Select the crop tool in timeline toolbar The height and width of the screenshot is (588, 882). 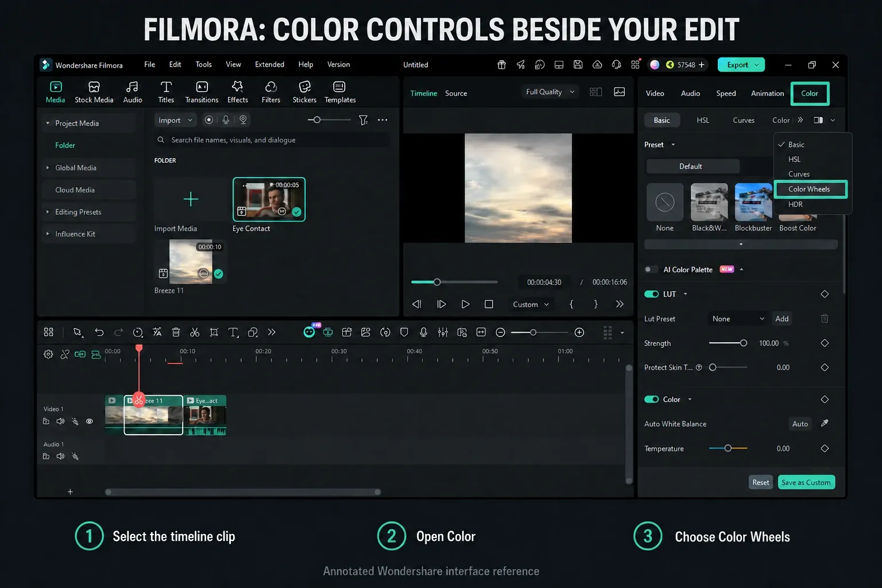pyautogui.click(x=214, y=332)
